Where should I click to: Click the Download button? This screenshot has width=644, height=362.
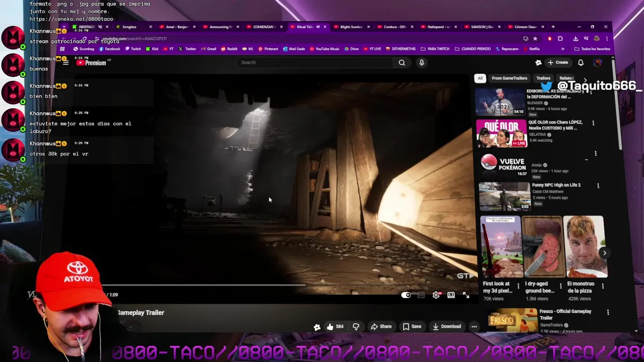pyautogui.click(x=447, y=326)
